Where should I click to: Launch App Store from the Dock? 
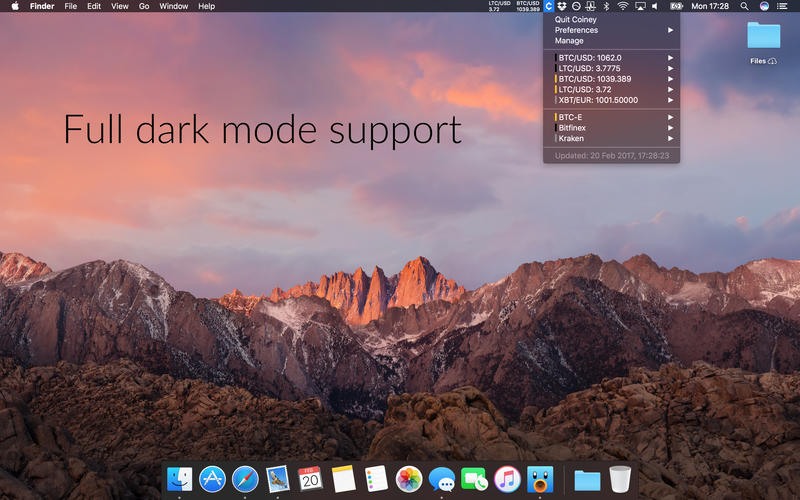coord(212,479)
